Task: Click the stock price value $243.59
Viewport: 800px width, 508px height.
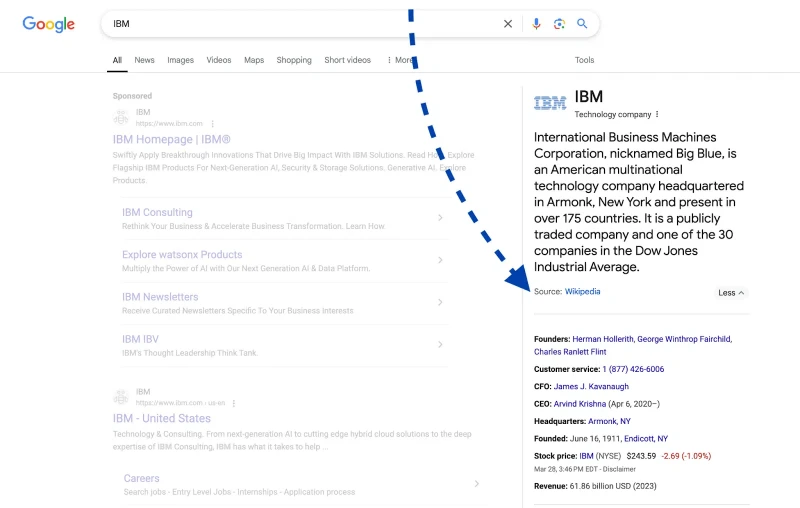Action: point(641,456)
